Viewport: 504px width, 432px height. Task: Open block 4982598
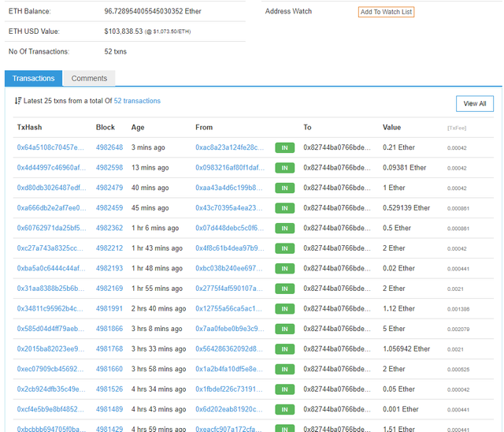click(x=109, y=168)
